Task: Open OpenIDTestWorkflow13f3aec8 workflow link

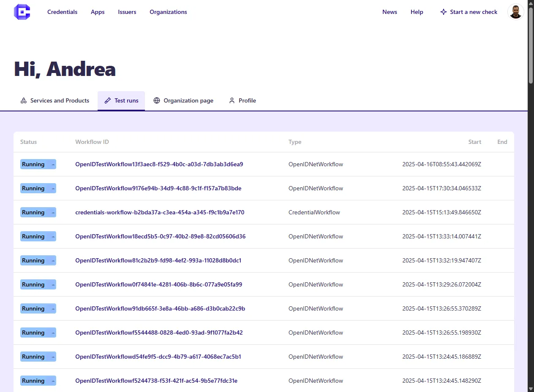Action: 159,164
